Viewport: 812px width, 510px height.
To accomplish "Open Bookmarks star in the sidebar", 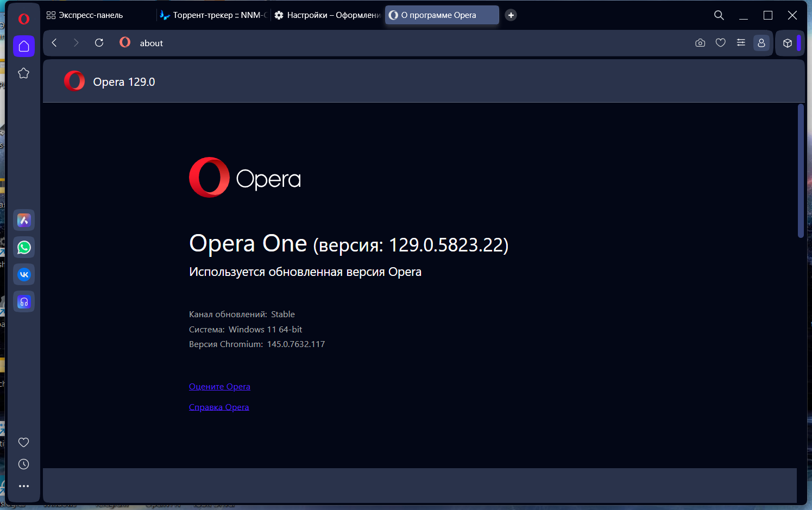I will click(23, 73).
